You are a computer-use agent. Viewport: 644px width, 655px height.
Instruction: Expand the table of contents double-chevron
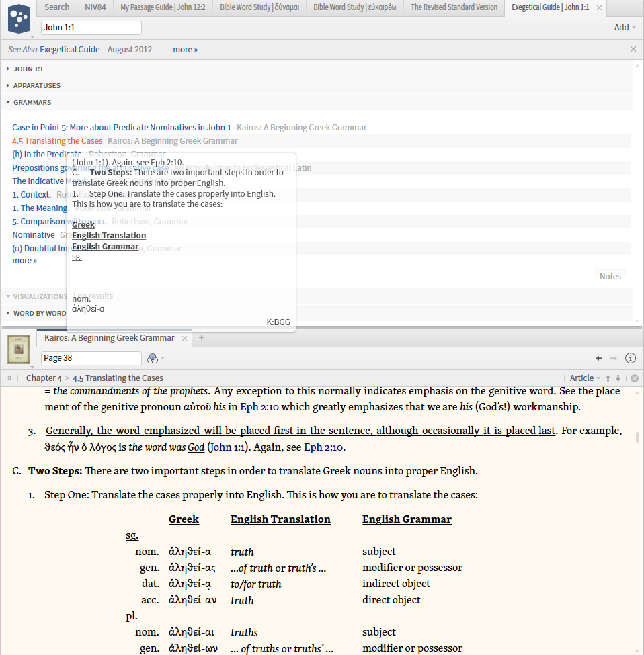[x=9, y=378]
